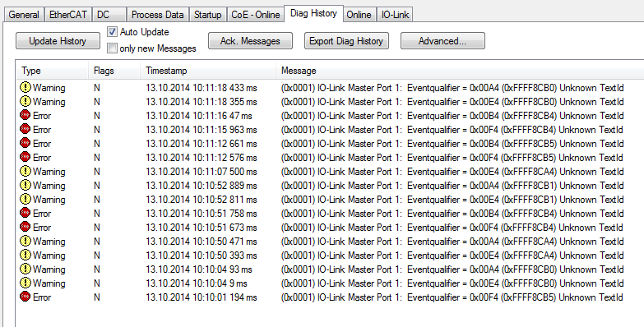
Task: Click Export Diag History button
Action: pos(346,41)
